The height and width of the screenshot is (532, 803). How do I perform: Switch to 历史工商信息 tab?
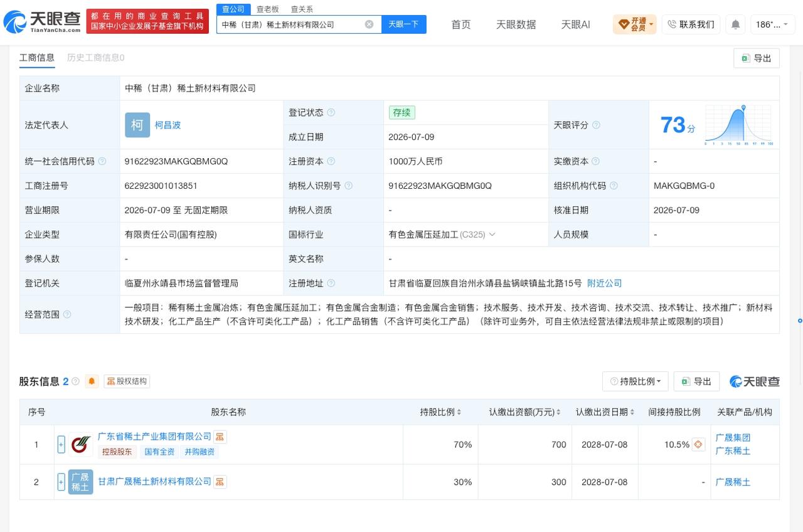pos(95,58)
